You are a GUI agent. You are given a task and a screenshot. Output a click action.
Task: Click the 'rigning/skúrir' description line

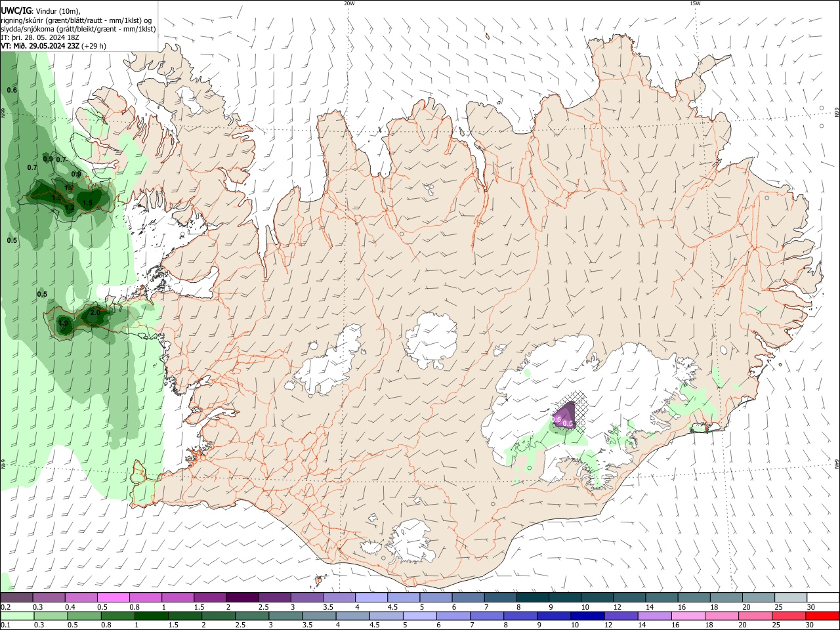click(75, 20)
